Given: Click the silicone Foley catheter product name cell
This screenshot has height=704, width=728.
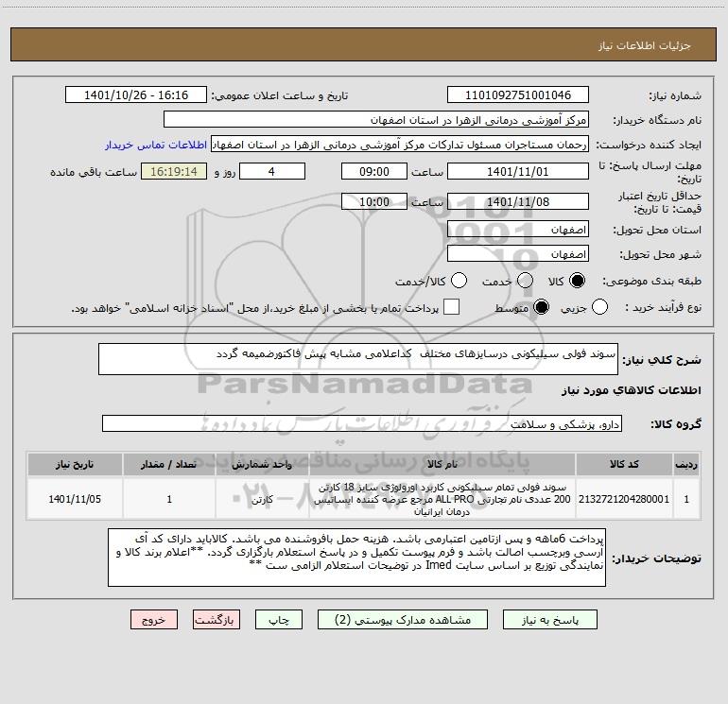Looking at the screenshot, I should pos(442,499).
